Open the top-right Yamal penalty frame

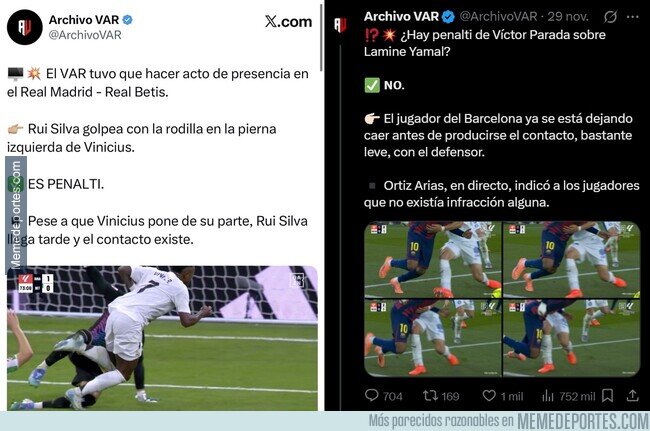(572, 260)
